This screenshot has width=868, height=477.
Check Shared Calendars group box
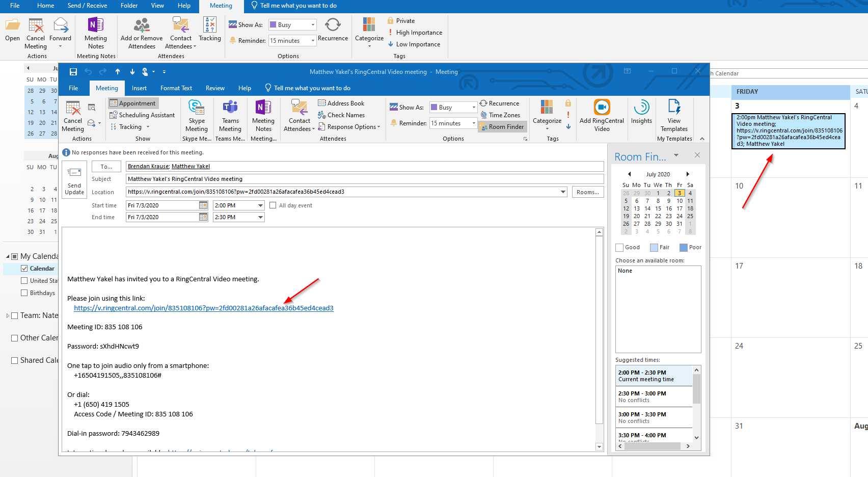coord(14,360)
